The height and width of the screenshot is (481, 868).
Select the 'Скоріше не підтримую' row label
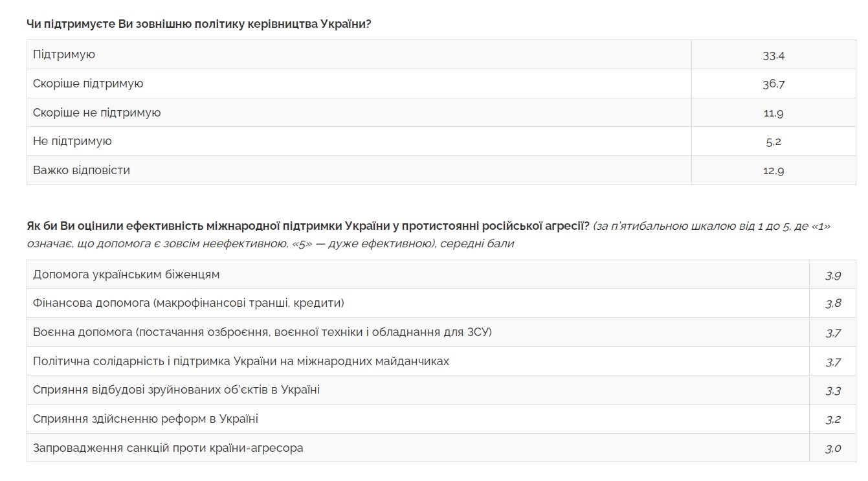(x=97, y=113)
